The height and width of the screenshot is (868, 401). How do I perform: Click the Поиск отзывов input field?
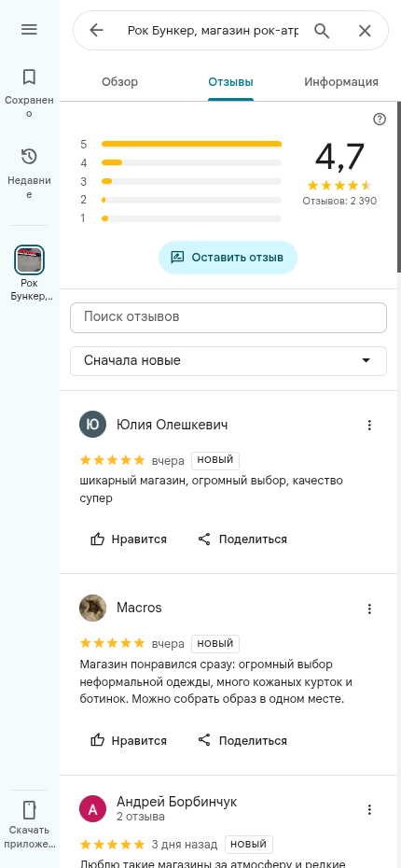(x=228, y=317)
